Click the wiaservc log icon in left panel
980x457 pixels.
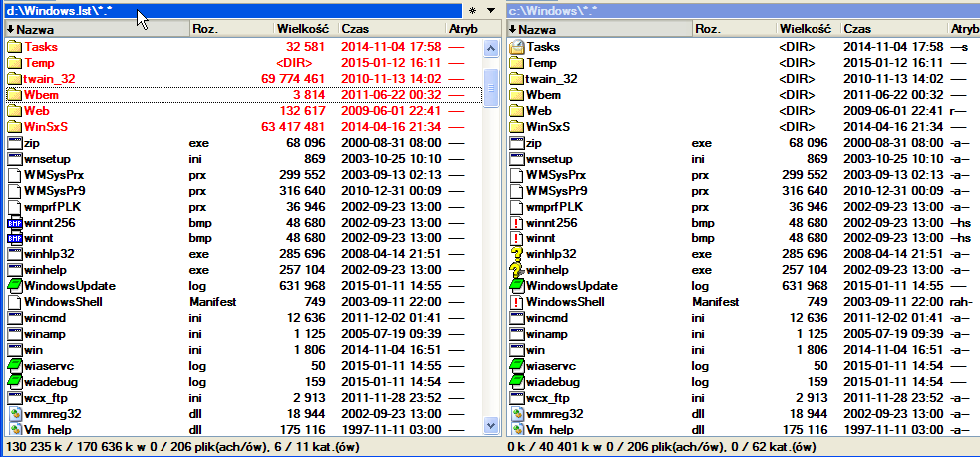pyautogui.click(x=14, y=366)
